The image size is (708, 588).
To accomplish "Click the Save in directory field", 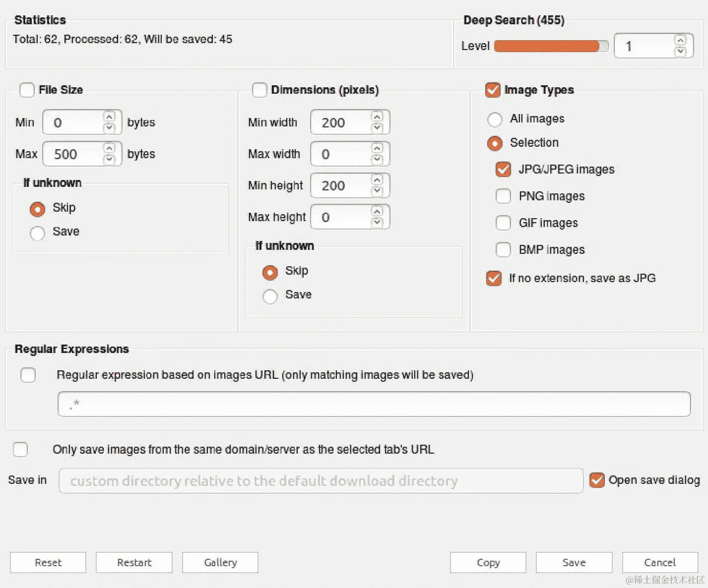I will pyautogui.click(x=321, y=481).
